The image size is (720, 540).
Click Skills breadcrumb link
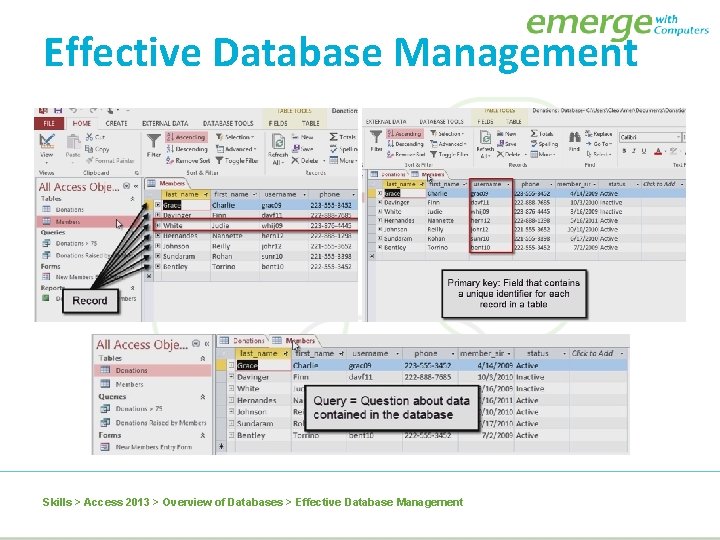tap(57, 502)
